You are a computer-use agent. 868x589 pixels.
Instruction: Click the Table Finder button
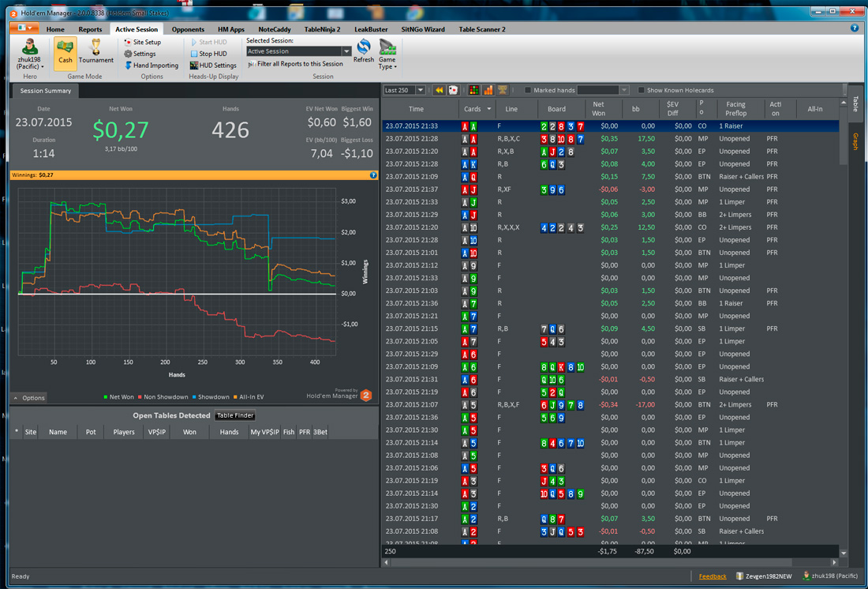tap(235, 415)
